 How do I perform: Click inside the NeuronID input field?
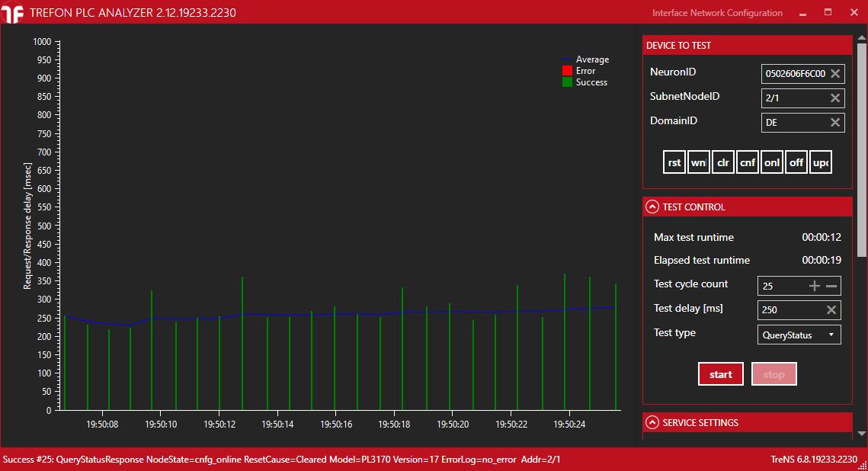click(x=794, y=74)
